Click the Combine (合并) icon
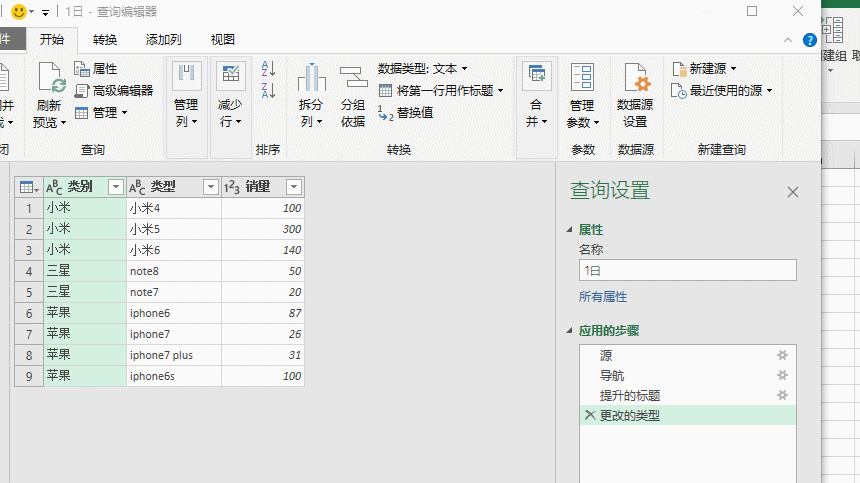Screen dimensions: 860x483 (x=536, y=77)
